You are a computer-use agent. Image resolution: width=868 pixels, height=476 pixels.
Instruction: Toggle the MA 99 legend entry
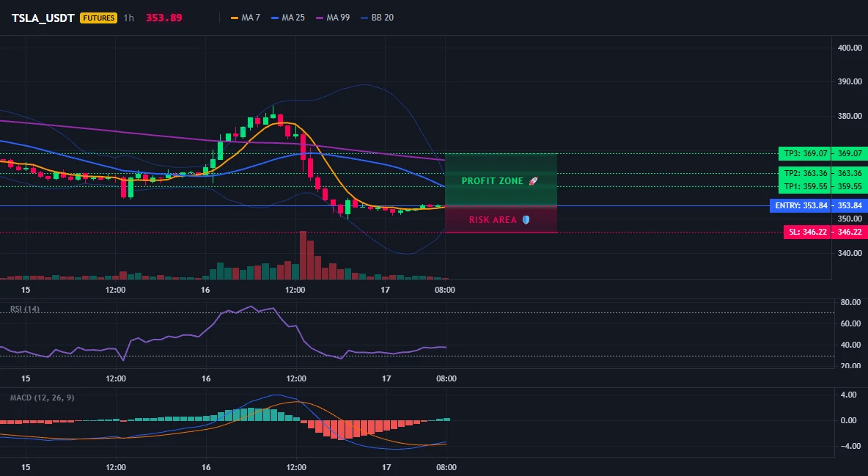[x=333, y=18]
